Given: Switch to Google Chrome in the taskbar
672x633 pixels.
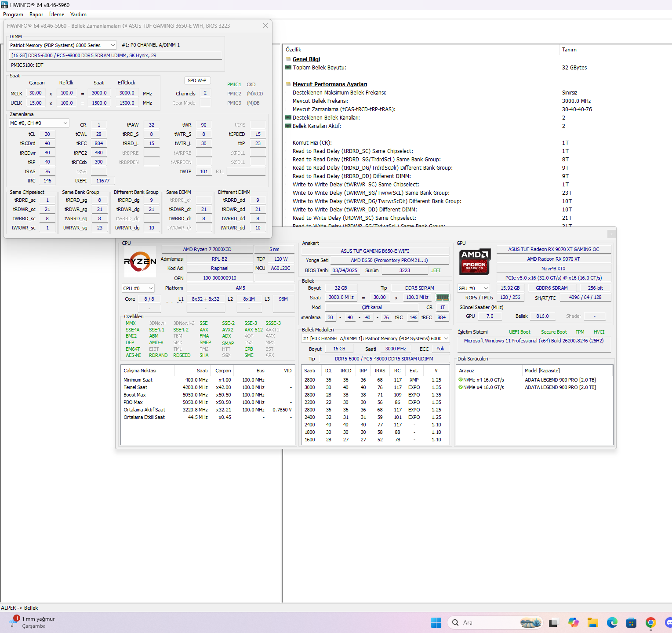Looking at the screenshot, I should click(651, 622).
